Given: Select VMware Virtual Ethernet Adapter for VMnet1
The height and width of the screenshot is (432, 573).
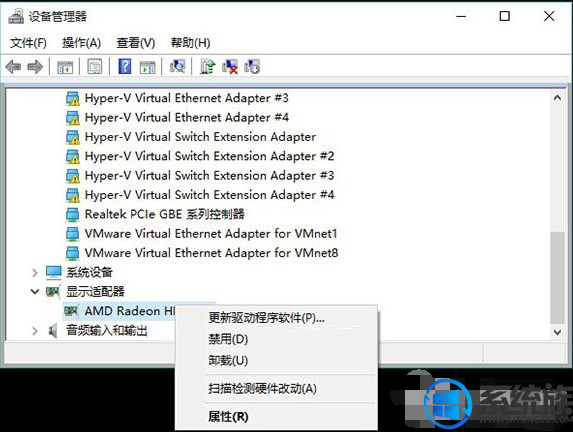Looking at the screenshot, I should (x=211, y=234).
